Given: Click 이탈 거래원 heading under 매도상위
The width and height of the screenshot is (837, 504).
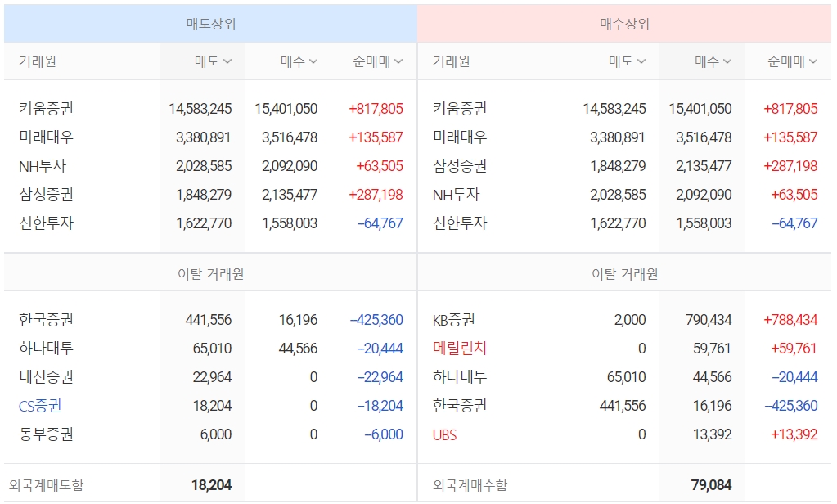Looking at the screenshot, I should click(x=211, y=274).
